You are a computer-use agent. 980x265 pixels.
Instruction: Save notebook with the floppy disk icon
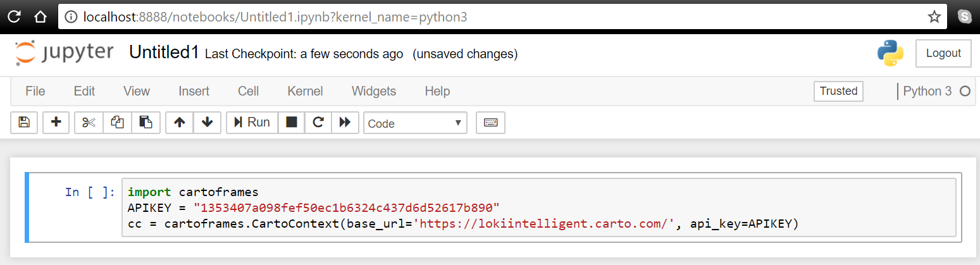point(24,123)
